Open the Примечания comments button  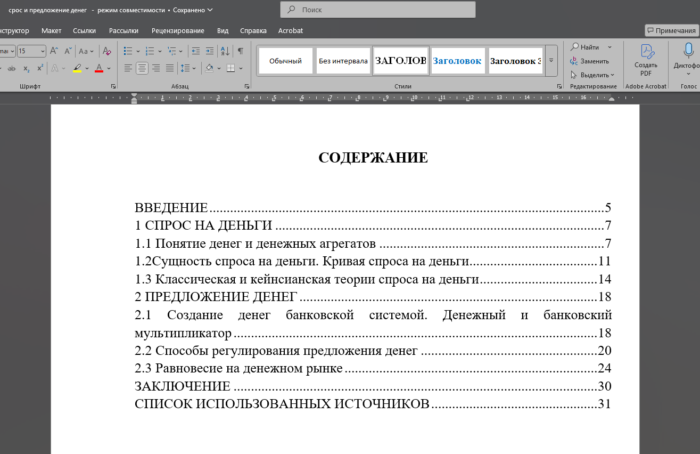coord(671,30)
